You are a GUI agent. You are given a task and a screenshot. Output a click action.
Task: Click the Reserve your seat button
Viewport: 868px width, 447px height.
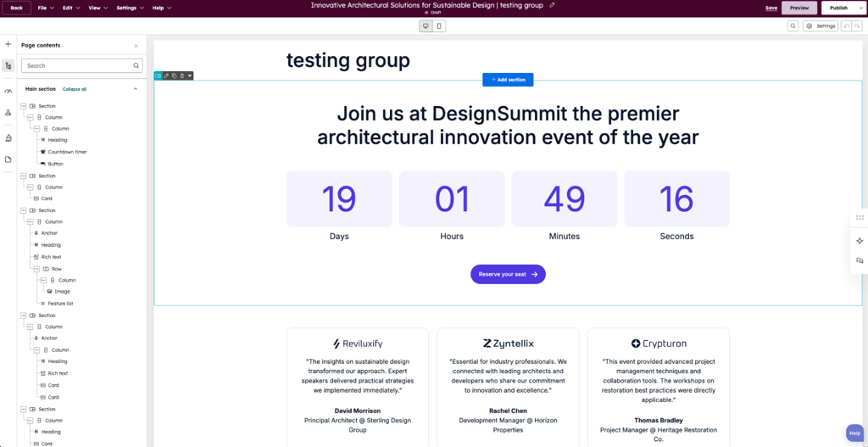pos(508,274)
